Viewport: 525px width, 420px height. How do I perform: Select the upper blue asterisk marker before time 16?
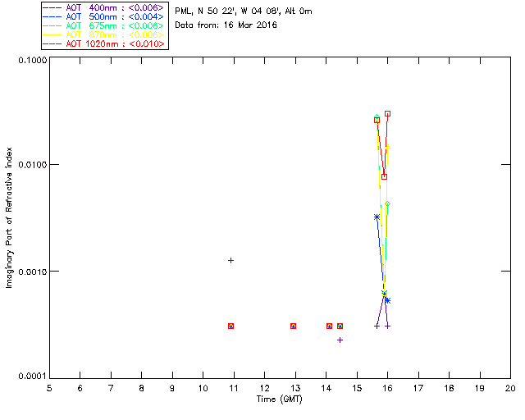[x=377, y=217]
